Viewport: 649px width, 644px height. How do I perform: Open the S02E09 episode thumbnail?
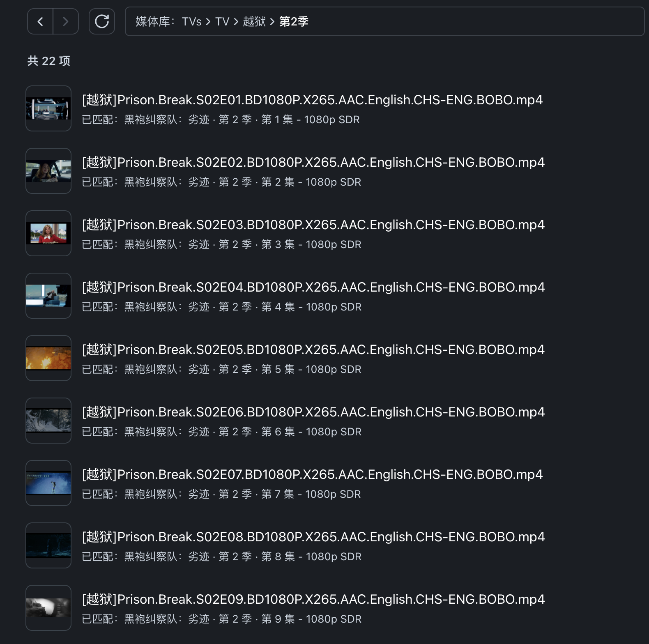[x=48, y=608]
